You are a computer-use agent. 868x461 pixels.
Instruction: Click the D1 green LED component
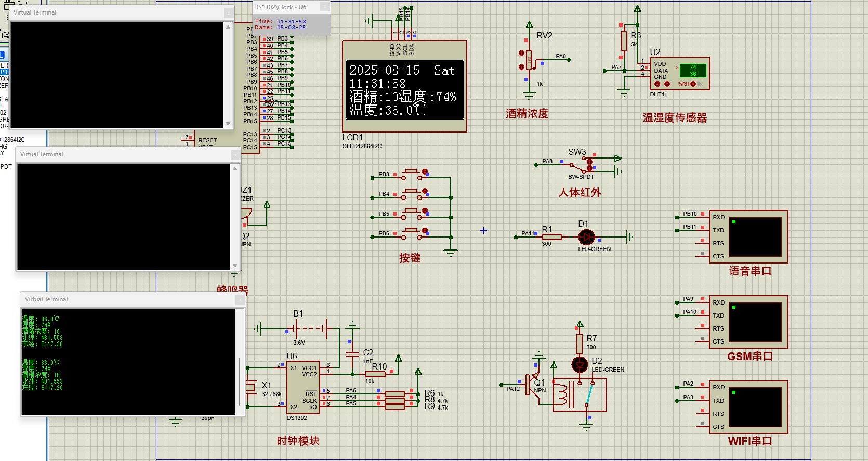coord(586,237)
